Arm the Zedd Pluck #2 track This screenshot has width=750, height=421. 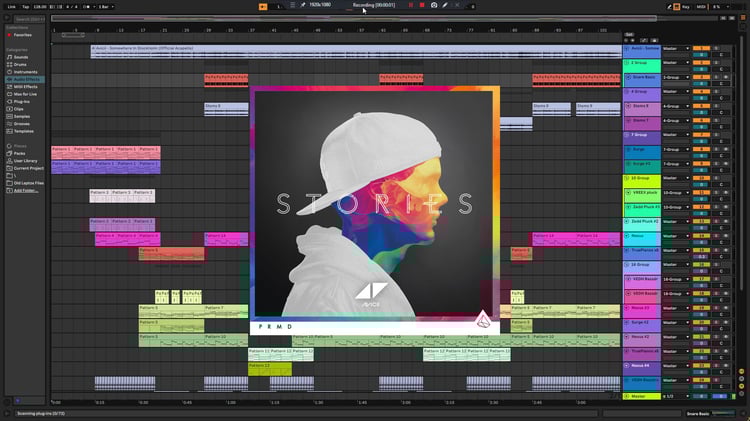tap(726, 221)
